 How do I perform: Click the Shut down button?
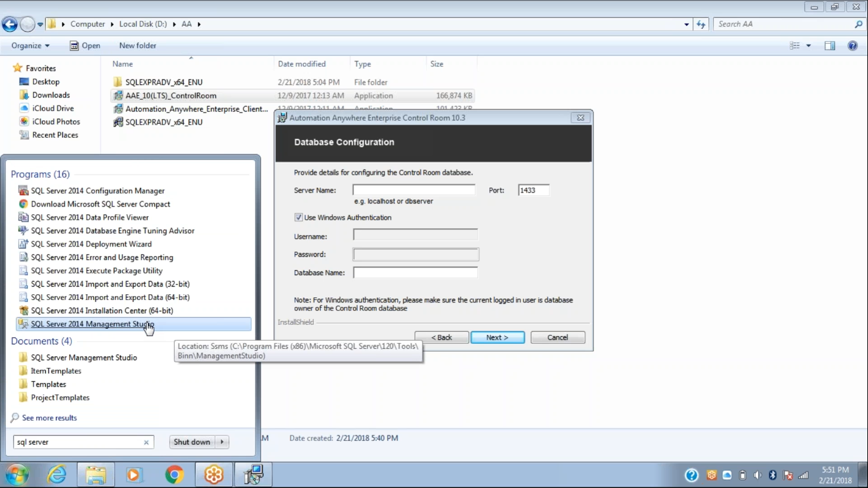click(192, 442)
